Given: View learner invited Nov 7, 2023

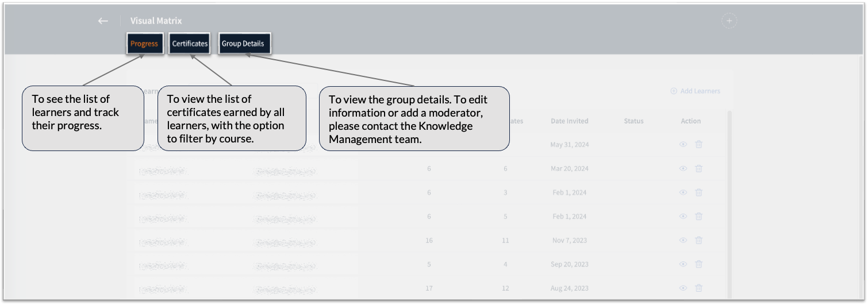Looking at the screenshot, I should coord(683,241).
